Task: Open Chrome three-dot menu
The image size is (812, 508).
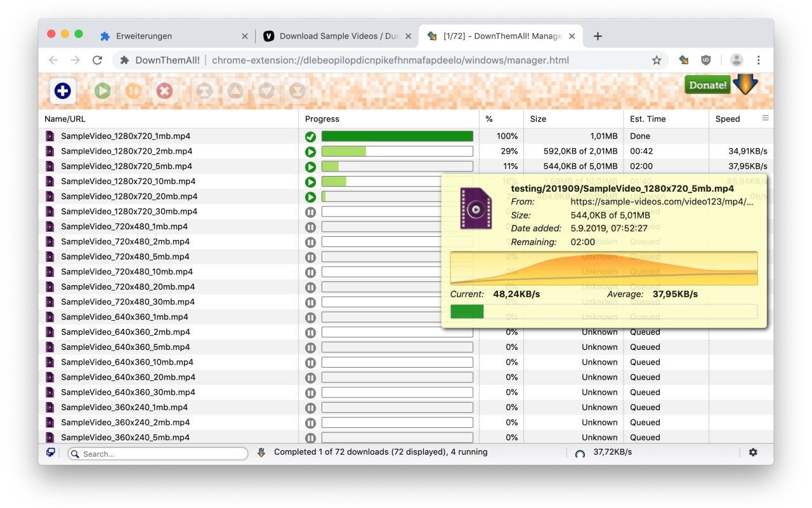Action: point(759,60)
